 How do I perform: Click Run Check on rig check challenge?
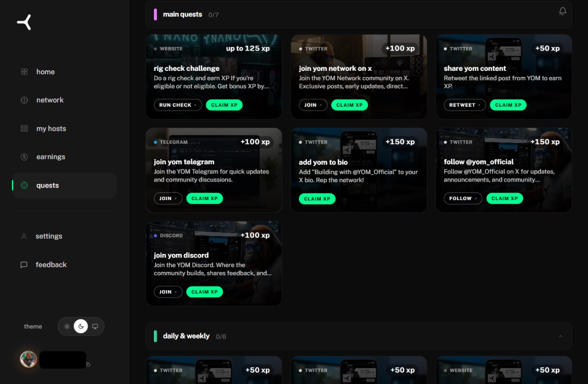click(x=178, y=105)
